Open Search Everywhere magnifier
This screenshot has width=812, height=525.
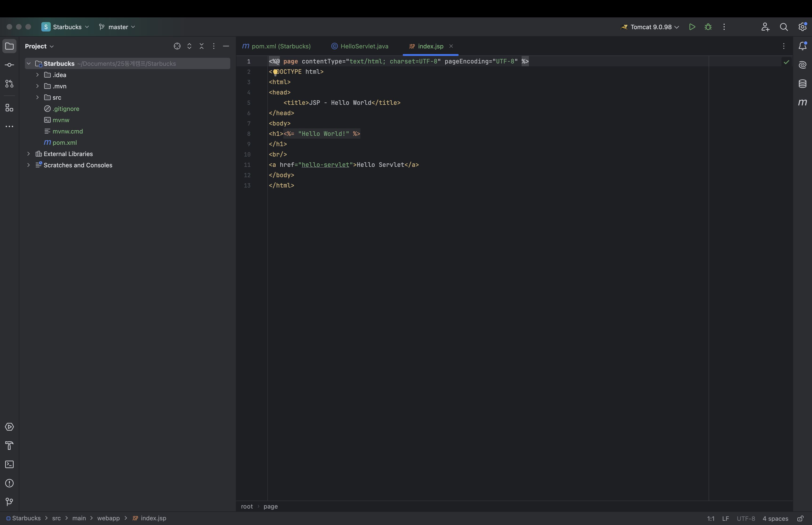(784, 27)
